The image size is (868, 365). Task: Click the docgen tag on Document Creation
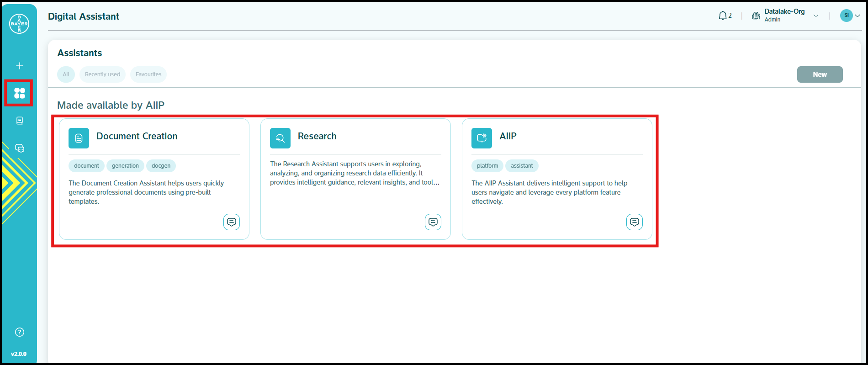(x=161, y=166)
